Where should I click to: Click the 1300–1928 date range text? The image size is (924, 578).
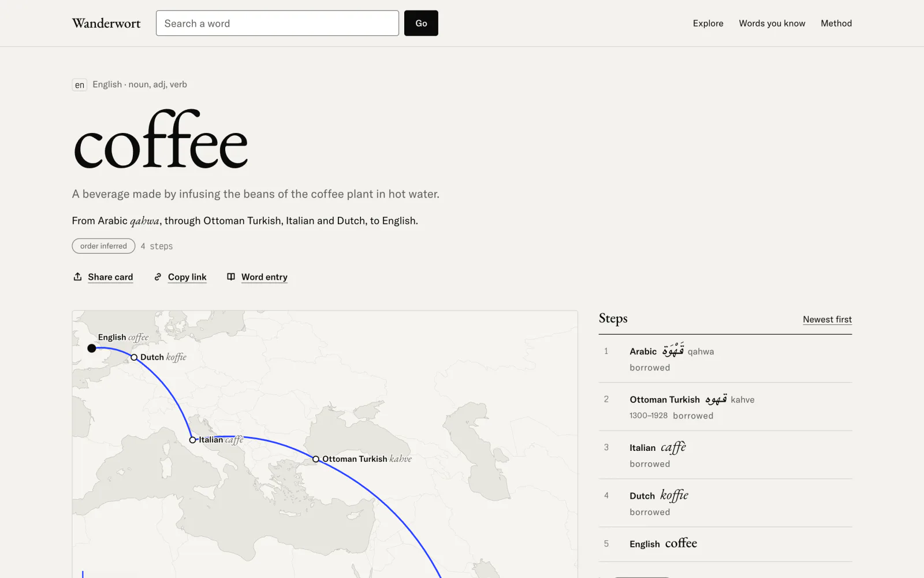(649, 416)
